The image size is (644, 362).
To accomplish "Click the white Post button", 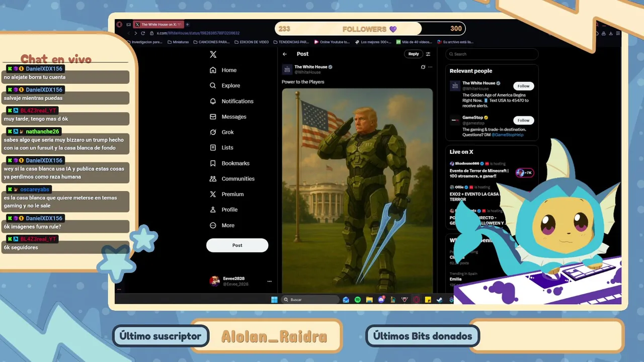I will pyautogui.click(x=237, y=245).
